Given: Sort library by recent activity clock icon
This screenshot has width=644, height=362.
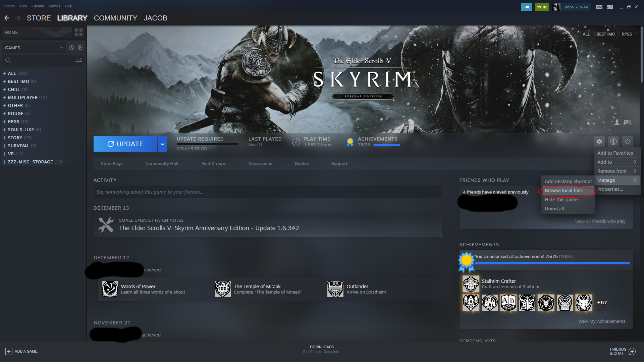Looking at the screenshot, I should pyautogui.click(x=71, y=48).
